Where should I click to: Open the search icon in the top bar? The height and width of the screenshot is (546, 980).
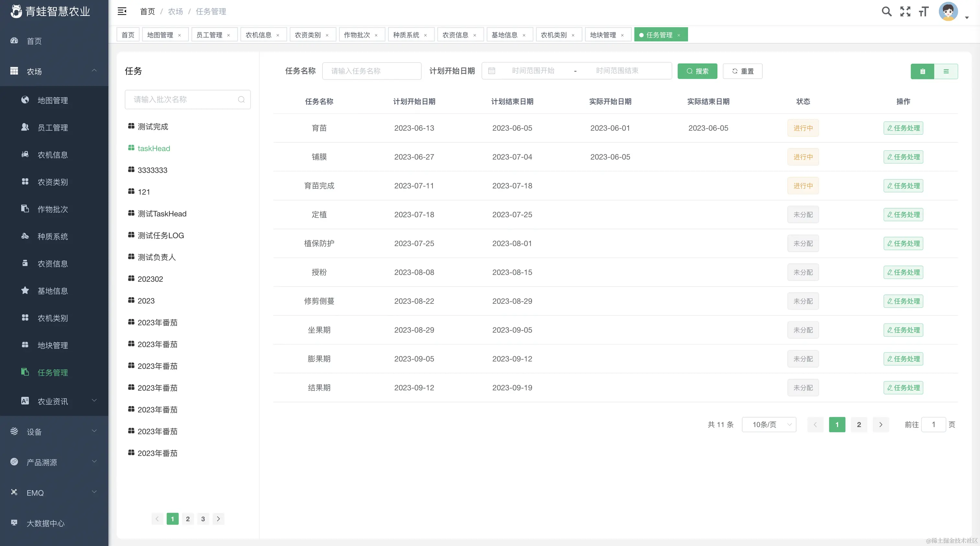[886, 11]
